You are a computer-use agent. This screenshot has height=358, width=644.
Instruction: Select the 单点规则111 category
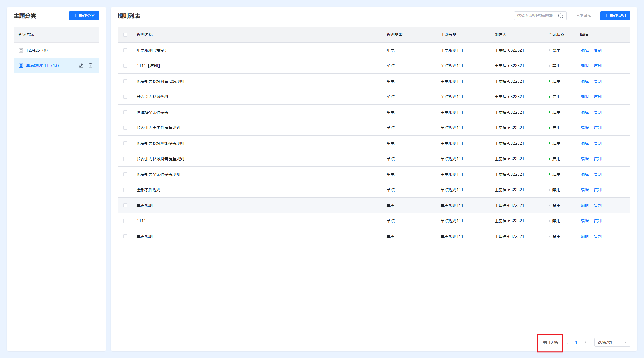tap(42, 65)
